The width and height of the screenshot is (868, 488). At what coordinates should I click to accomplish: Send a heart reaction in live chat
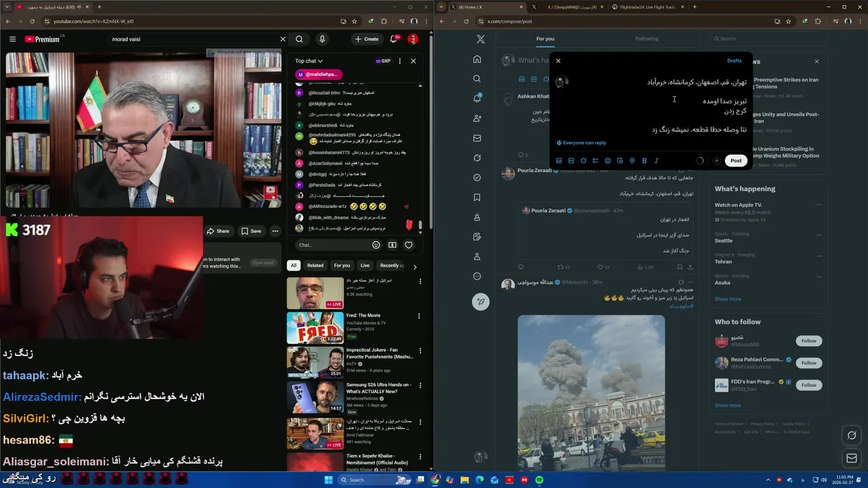(408, 245)
